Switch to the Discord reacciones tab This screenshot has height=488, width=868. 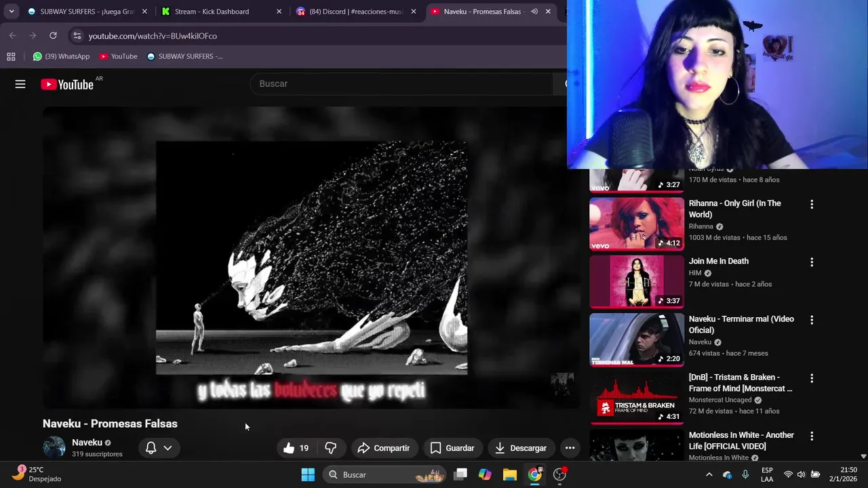point(356,12)
